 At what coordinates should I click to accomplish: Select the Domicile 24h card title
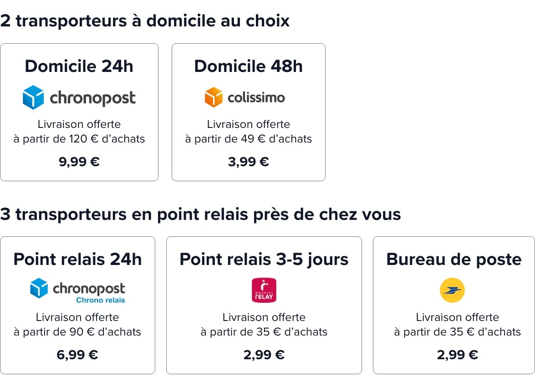pyautogui.click(x=79, y=66)
